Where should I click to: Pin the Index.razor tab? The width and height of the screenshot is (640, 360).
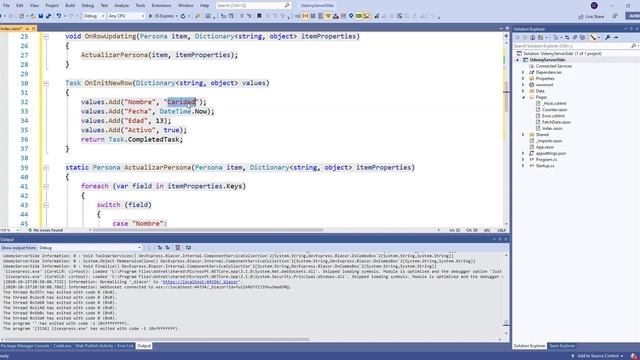click(x=27, y=29)
